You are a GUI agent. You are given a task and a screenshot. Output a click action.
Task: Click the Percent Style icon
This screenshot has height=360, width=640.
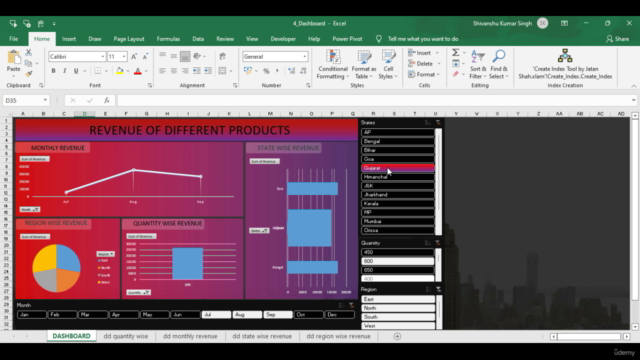266,71
